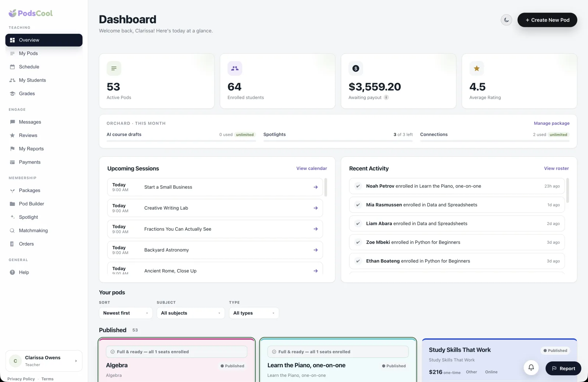Click the Create New Pod button
Viewport: 588px width, 382px height.
pyautogui.click(x=547, y=20)
